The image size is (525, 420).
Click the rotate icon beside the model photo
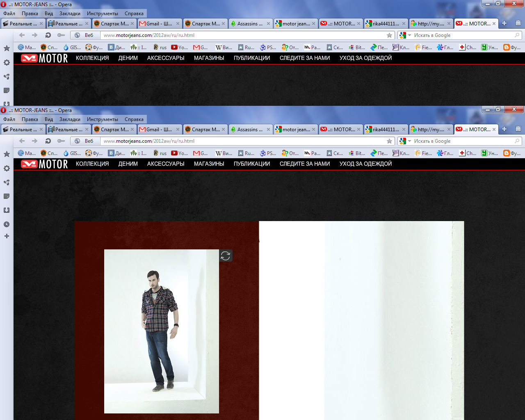coord(226,256)
